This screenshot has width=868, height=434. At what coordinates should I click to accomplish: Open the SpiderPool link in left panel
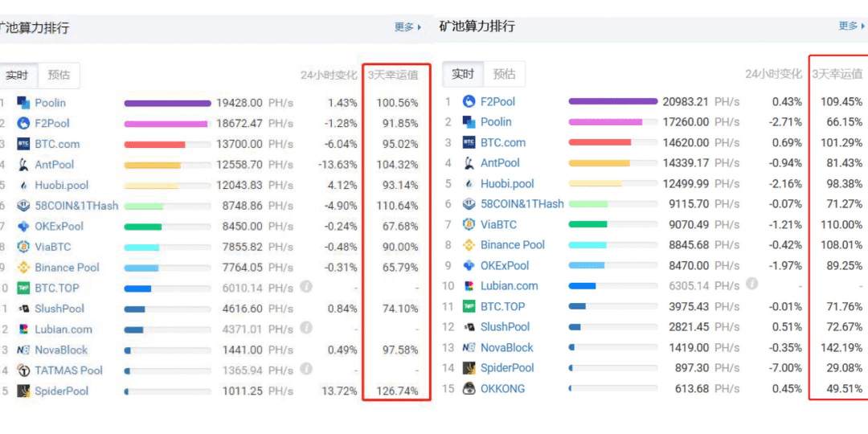click(61, 391)
